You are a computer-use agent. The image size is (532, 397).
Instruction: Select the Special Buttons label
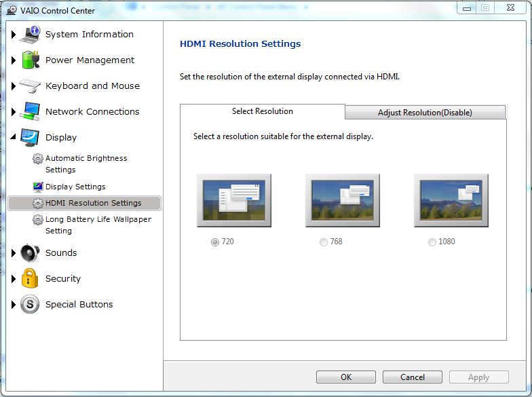[x=79, y=304]
